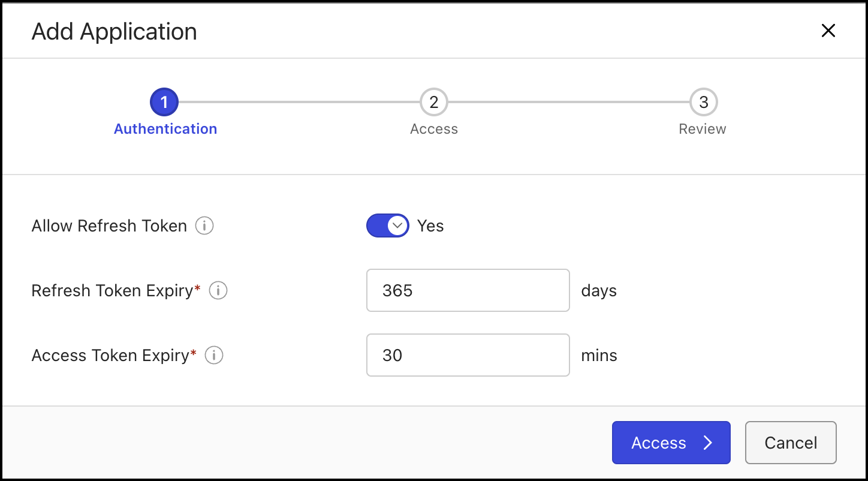Click info icon beside Refresh Token Expiry
868x481 pixels.
point(218,291)
